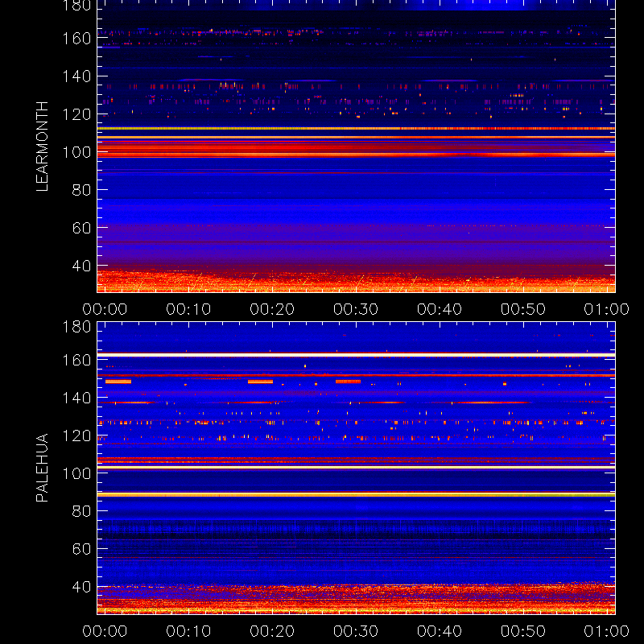Click the LEARMONTH axis label
This screenshot has height=644, width=644.
click(42, 147)
